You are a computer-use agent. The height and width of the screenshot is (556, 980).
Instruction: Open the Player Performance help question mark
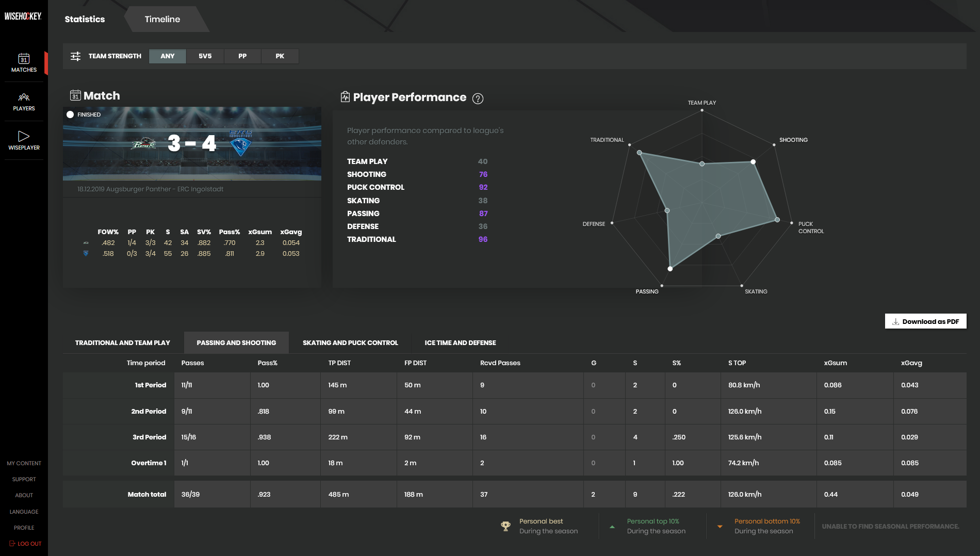click(x=478, y=99)
